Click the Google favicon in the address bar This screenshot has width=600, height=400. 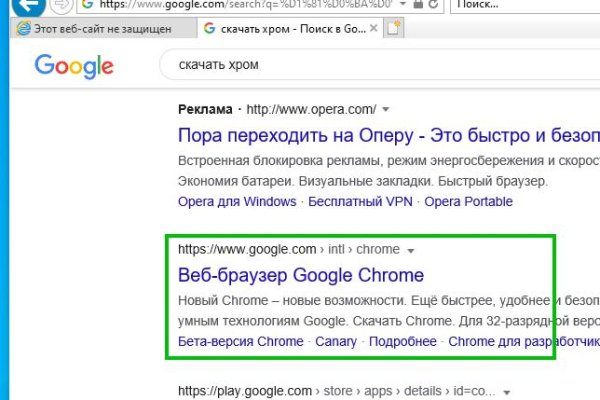pyautogui.click(x=87, y=4)
